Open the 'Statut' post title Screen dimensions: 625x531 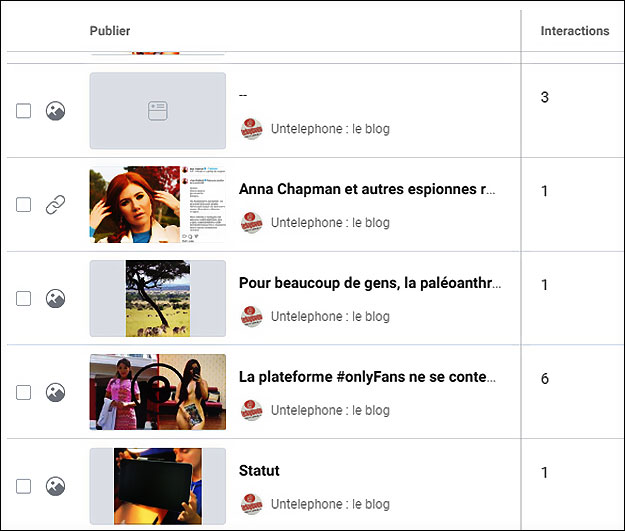pos(259,471)
